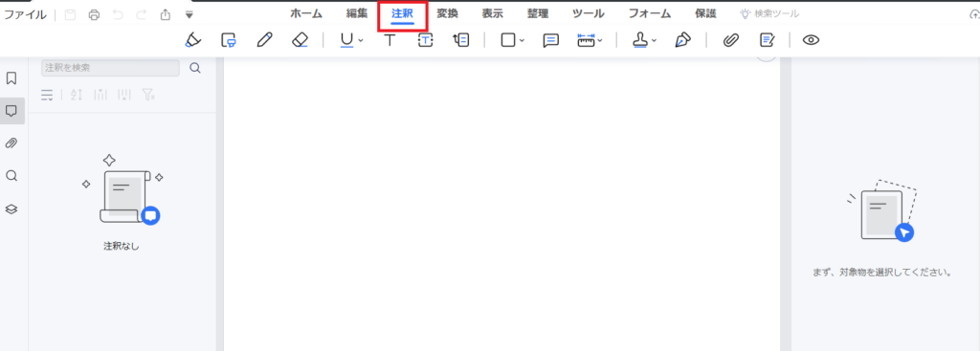This screenshot has height=351, width=980.
Task: Expand all comments in the panel
Action: 100,95
